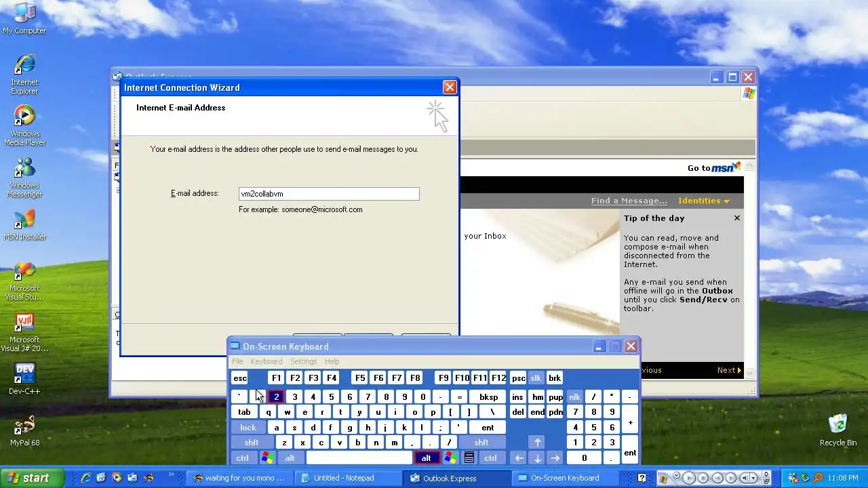Select the Windows Messenger desktop icon
The width and height of the screenshot is (868, 488).
click(24, 178)
